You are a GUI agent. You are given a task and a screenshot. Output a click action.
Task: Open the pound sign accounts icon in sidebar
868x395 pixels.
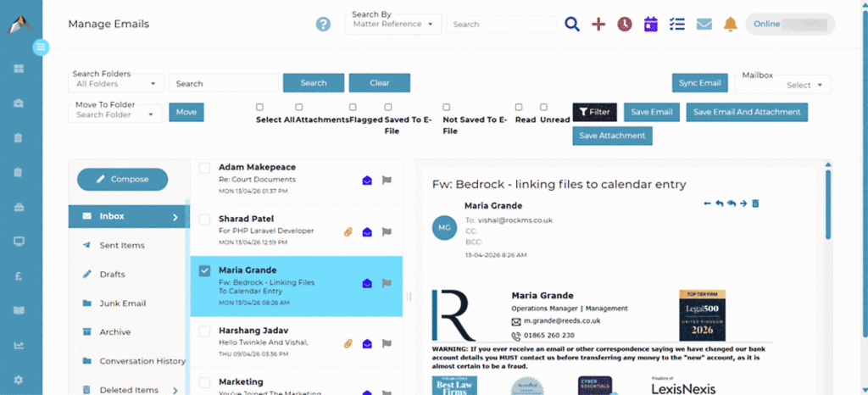point(19,276)
